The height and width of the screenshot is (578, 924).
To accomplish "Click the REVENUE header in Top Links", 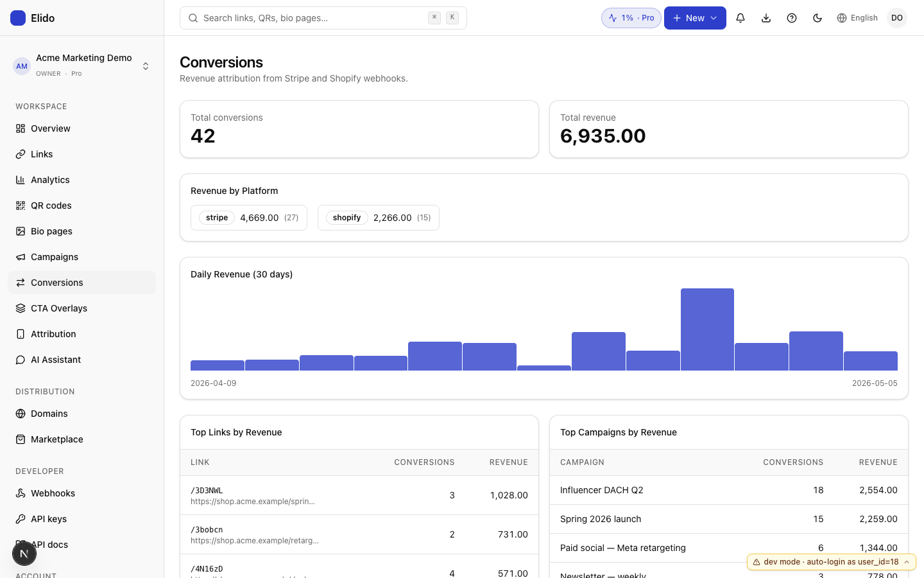I will click(509, 462).
